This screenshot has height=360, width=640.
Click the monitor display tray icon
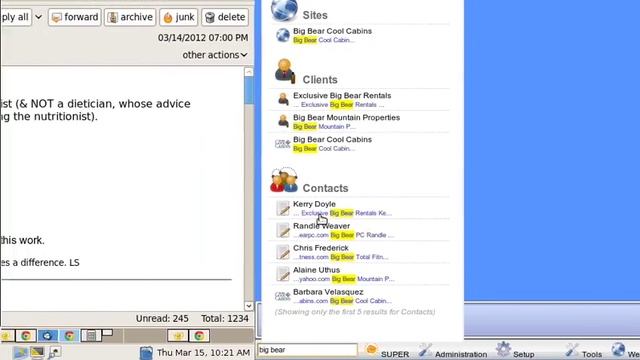click(37, 352)
